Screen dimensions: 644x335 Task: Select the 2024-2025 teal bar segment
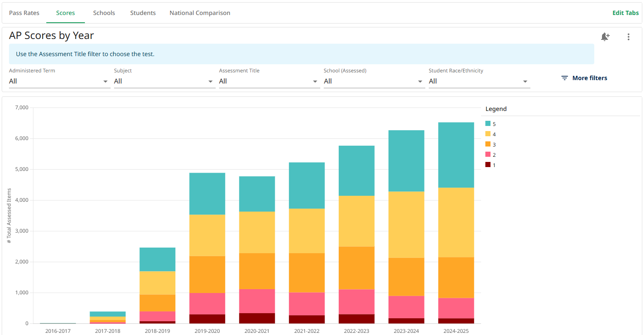pos(456,155)
